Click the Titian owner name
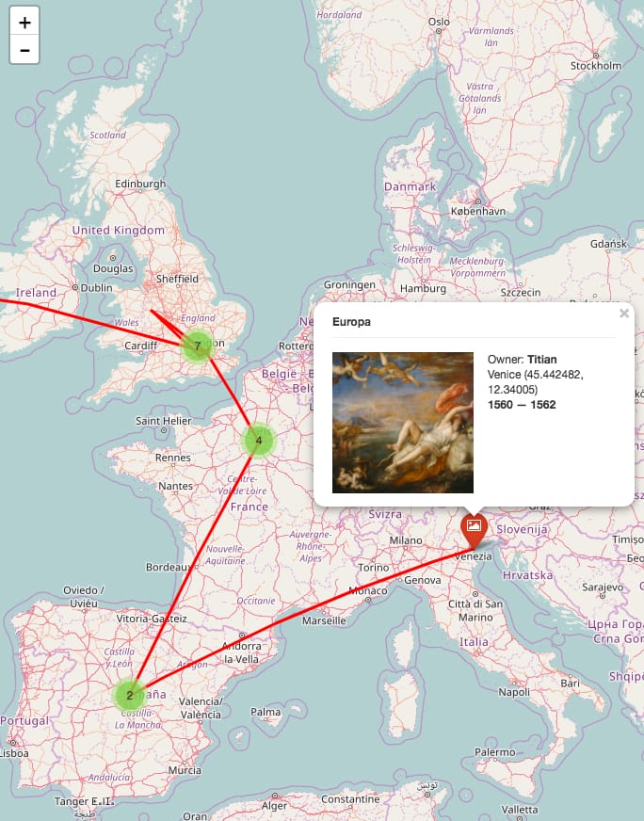This screenshot has width=644, height=821. pyautogui.click(x=542, y=360)
